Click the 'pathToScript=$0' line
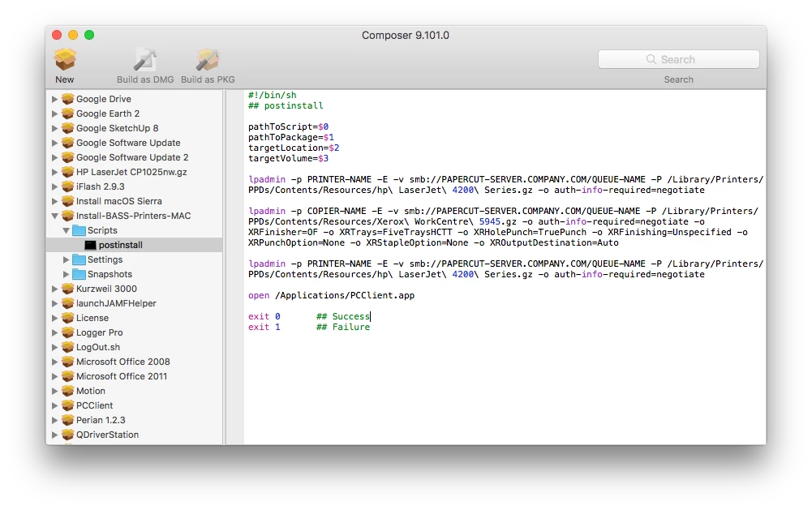The height and width of the screenshot is (510, 812). (289, 126)
